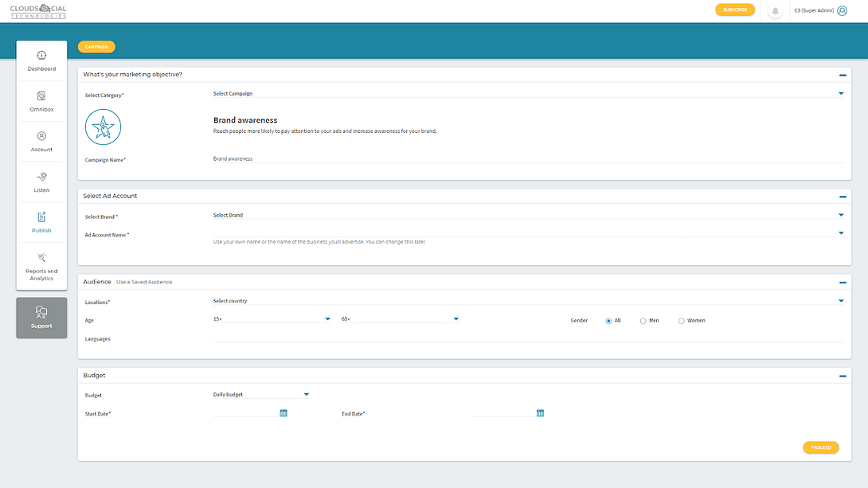Click the Select Category* label
Screen dimensions: 868x488
click(x=104, y=96)
